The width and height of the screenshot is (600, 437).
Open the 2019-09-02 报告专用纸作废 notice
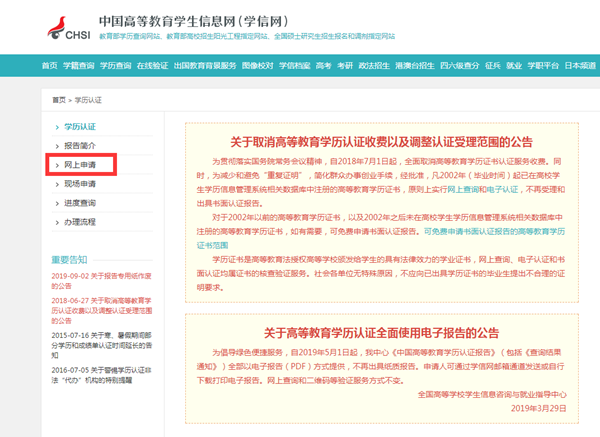pyautogui.click(x=102, y=278)
